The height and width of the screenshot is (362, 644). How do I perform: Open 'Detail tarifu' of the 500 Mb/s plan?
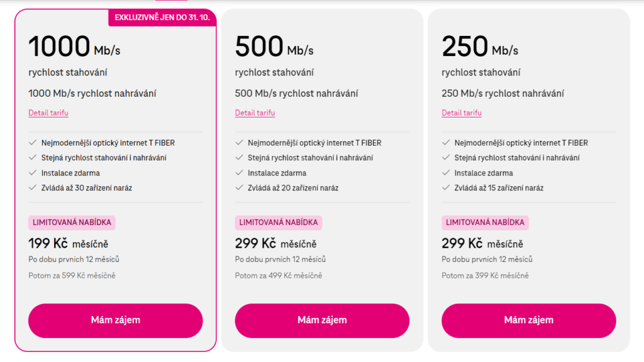point(255,113)
